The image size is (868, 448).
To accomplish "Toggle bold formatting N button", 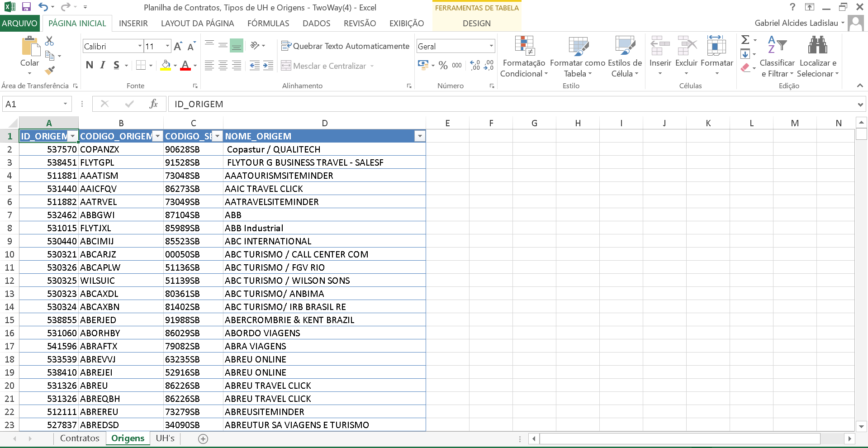I will tap(90, 65).
